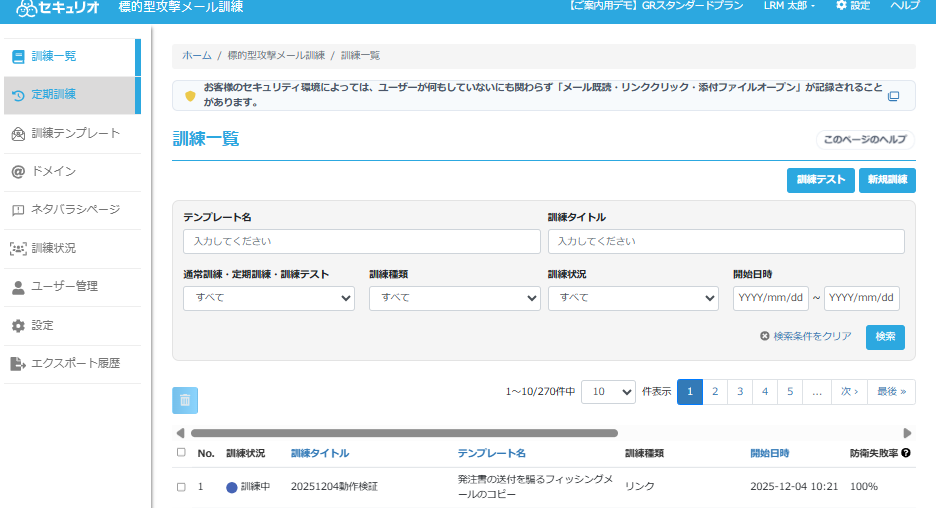The width and height of the screenshot is (936, 508).
Task: Open ユーザー管理 in the sidebar
Action: tap(72, 287)
